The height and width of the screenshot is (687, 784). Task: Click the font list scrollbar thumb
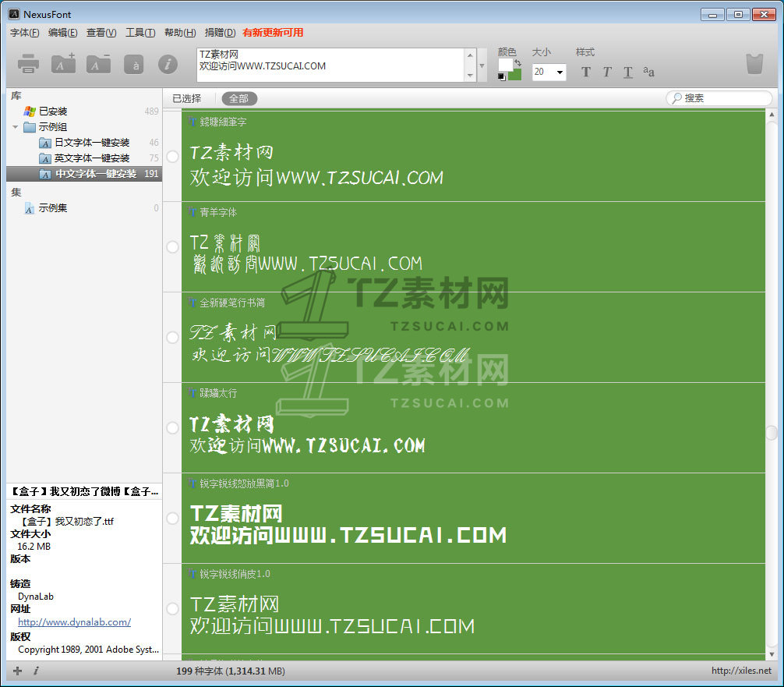(x=772, y=432)
